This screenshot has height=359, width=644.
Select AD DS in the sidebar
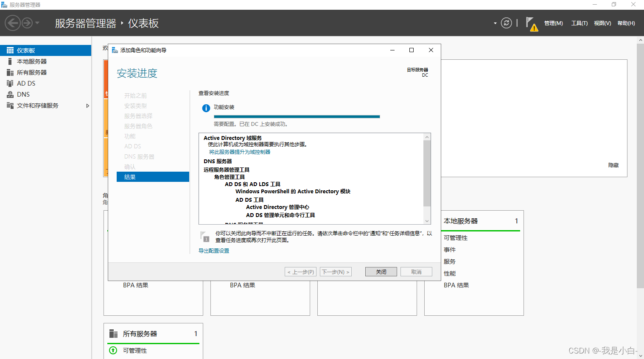tap(45, 83)
